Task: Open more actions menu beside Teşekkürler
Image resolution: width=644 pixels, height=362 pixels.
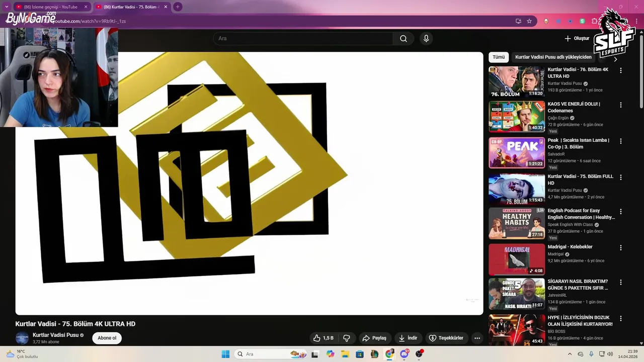Action: tap(477, 338)
